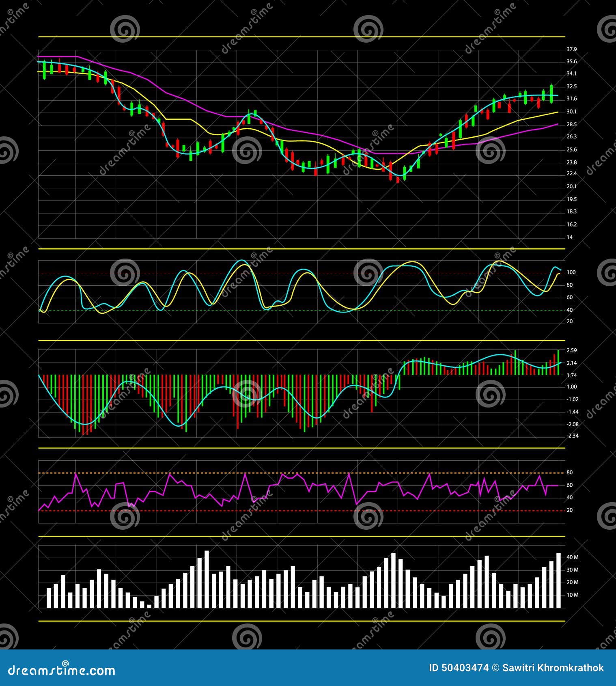Click the 30.1 price axis label
The height and width of the screenshot is (686, 616).
coord(571,112)
